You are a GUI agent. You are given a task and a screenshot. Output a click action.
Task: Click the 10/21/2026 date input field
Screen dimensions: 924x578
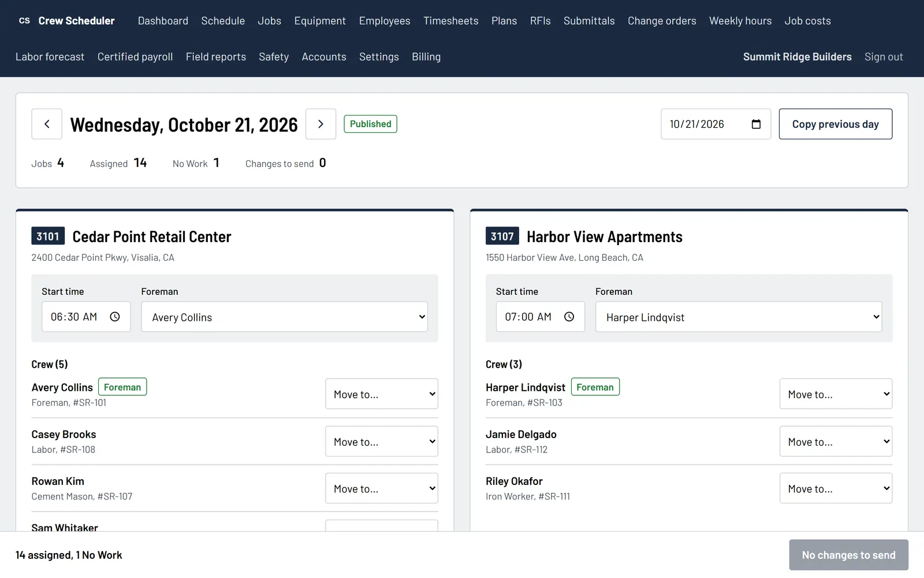coord(716,124)
